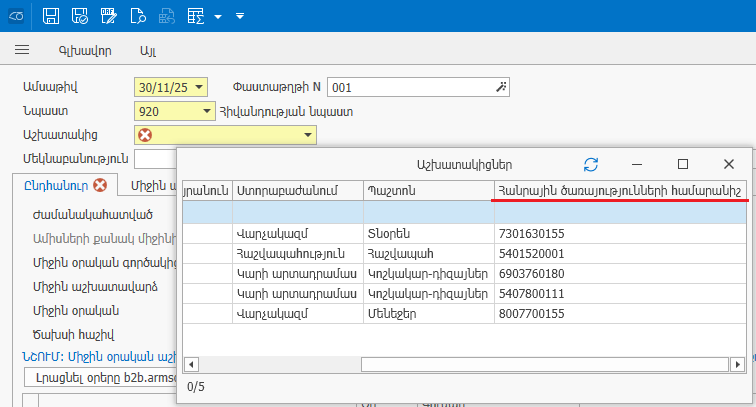Click the Մեկնաբանություն input field
Image resolution: width=756 pixels, height=407 pixels.
pyautogui.click(x=155, y=159)
